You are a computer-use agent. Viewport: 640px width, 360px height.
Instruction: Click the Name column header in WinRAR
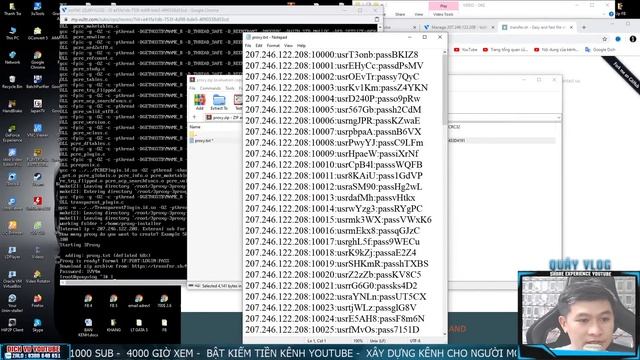(x=195, y=127)
